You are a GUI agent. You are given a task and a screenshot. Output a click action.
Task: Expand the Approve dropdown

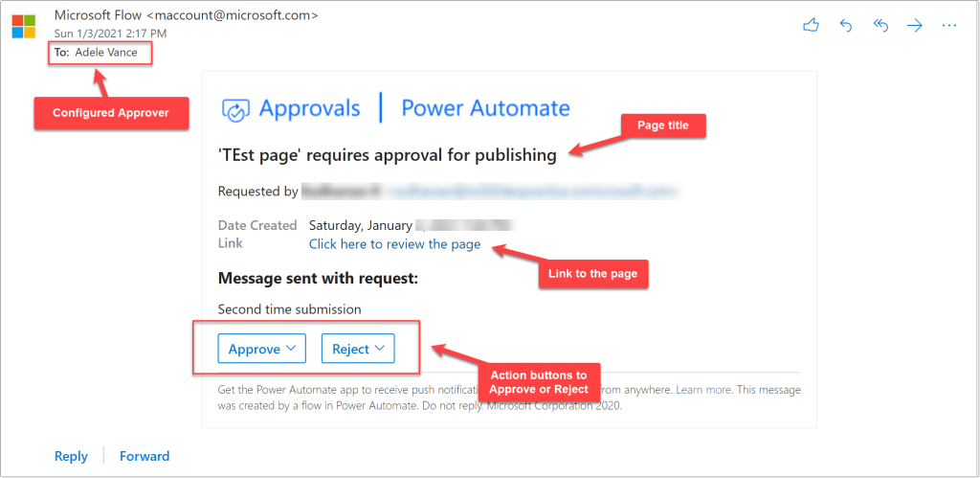[x=261, y=349]
